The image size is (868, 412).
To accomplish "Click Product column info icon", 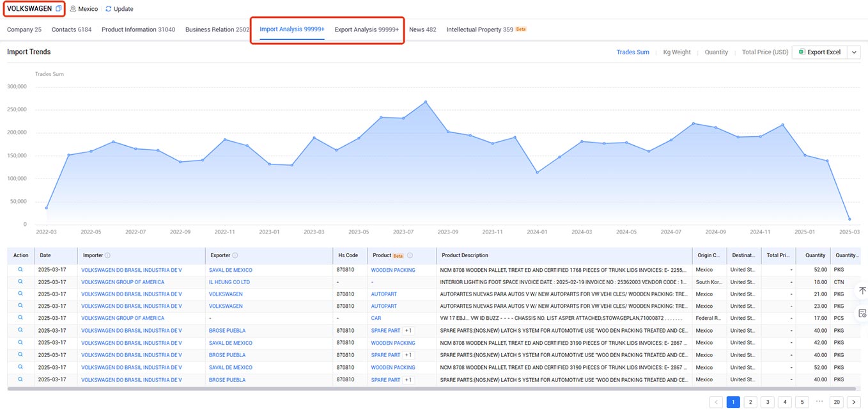I will [x=410, y=255].
